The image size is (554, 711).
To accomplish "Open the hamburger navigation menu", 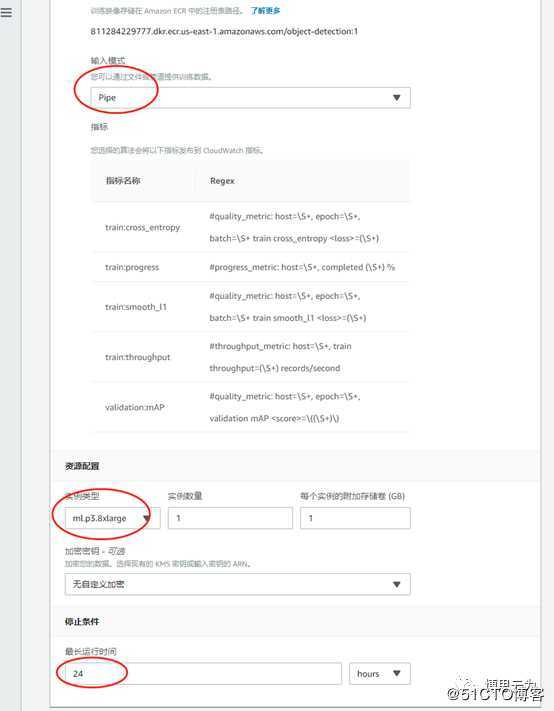I will pos(6,12).
